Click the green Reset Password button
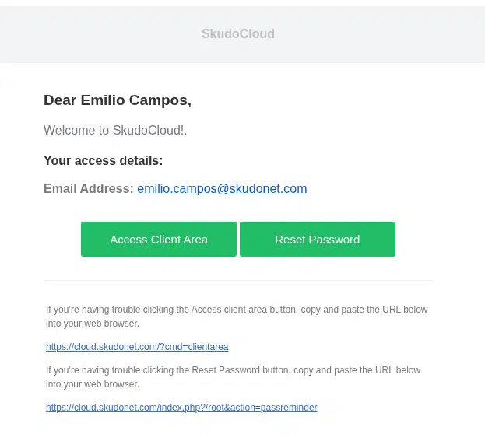 pos(318,239)
